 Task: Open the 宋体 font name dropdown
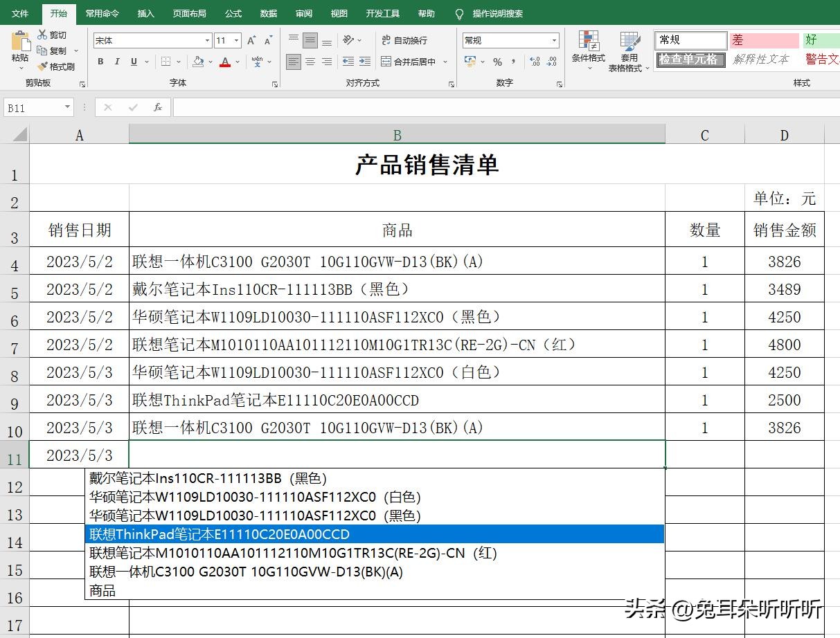coord(207,41)
